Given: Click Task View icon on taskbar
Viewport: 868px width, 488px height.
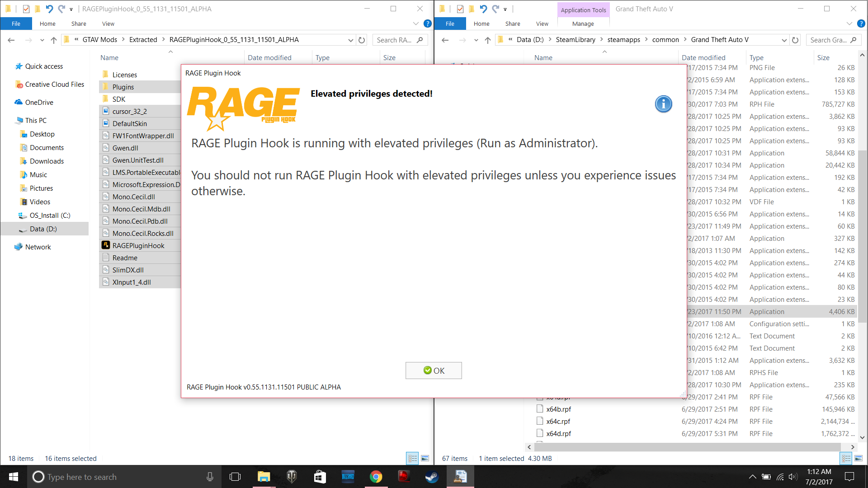Looking at the screenshot, I should [x=235, y=477].
